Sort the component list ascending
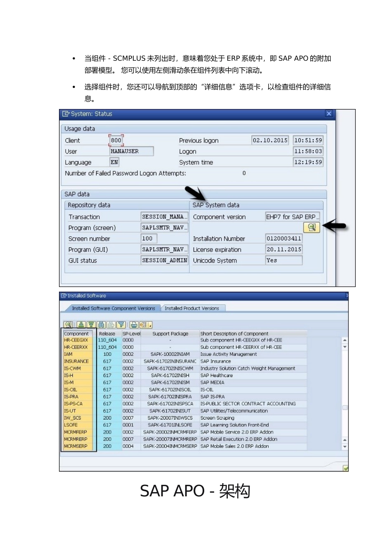Viewport: 392px width, 555px height. (81, 325)
